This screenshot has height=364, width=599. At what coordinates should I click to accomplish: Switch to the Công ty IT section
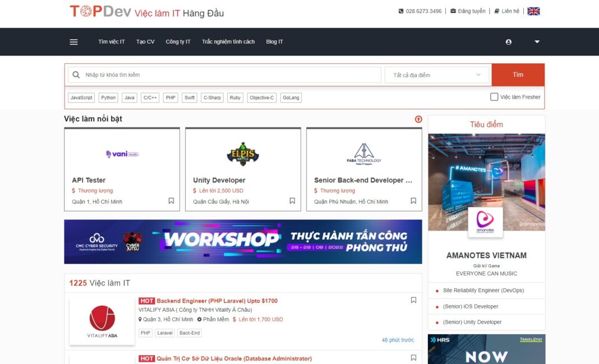tap(178, 42)
